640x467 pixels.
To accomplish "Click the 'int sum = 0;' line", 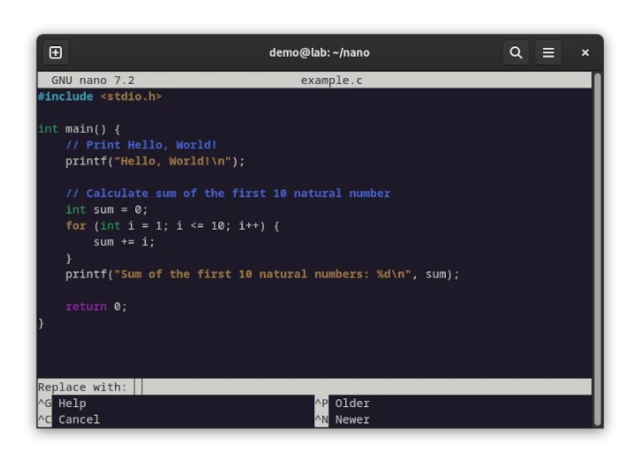I will [x=106, y=210].
